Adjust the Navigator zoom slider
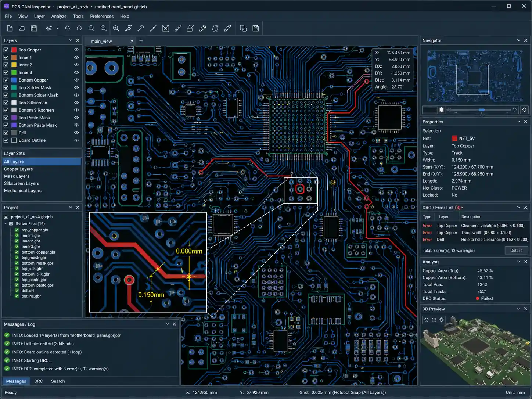Screen dimensions: 532x399 (481, 109)
